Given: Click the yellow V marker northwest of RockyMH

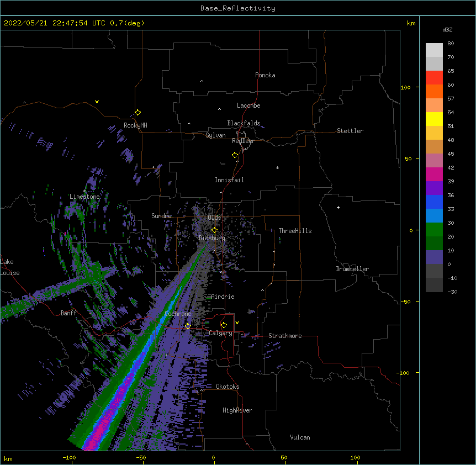Looking at the screenshot, I should coord(97,102).
